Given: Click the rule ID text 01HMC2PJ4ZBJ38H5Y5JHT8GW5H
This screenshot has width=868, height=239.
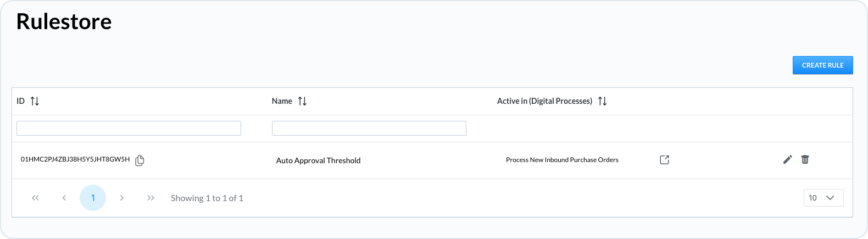Looking at the screenshot, I should pos(75,159).
